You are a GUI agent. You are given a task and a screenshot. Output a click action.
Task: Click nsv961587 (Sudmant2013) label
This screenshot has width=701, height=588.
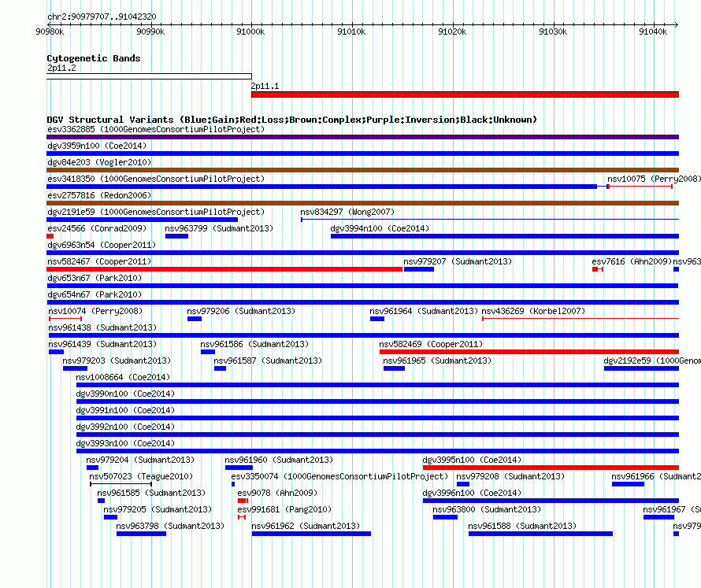(268, 361)
